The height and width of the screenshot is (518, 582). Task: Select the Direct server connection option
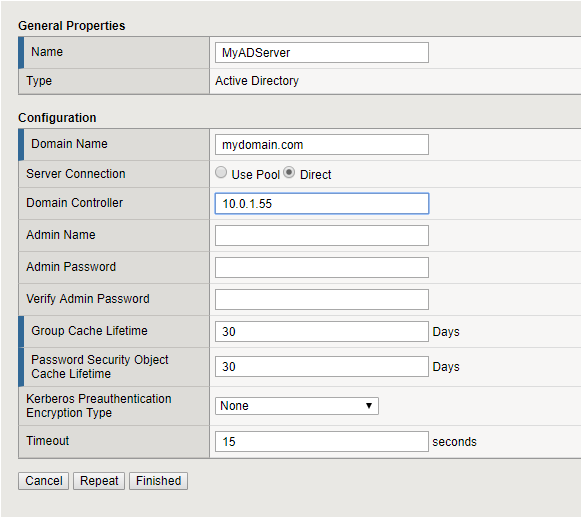(x=289, y=173)
